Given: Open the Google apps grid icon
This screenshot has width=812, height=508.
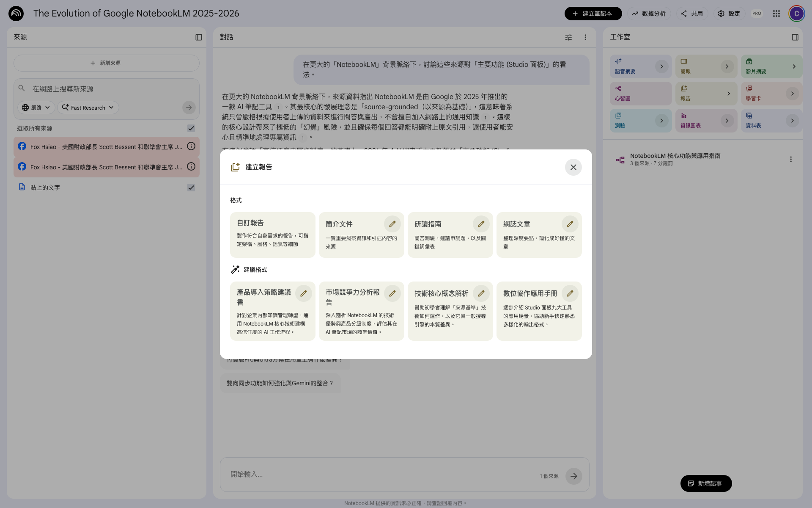Looking at the screenshot, I should click(776, 14).
